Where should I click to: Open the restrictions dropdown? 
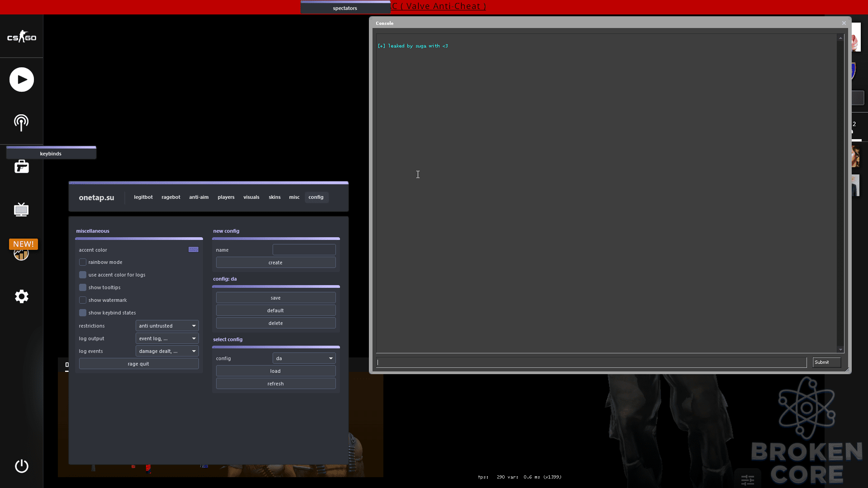coord(167,326)
